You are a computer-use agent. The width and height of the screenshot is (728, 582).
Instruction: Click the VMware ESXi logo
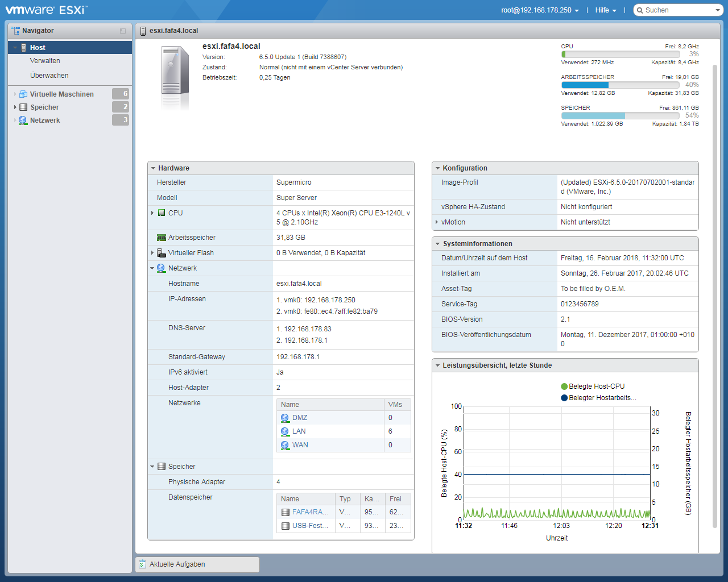[x=46, y=10]
